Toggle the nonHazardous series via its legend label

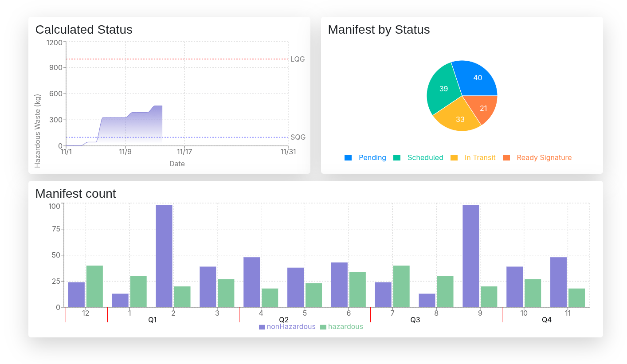pyautogui.click(x=290, y=326)
